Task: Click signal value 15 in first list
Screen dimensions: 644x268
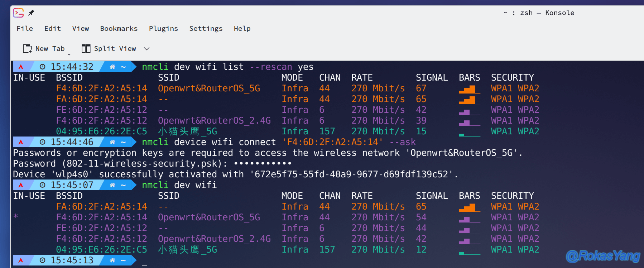Action: [421, 131]
